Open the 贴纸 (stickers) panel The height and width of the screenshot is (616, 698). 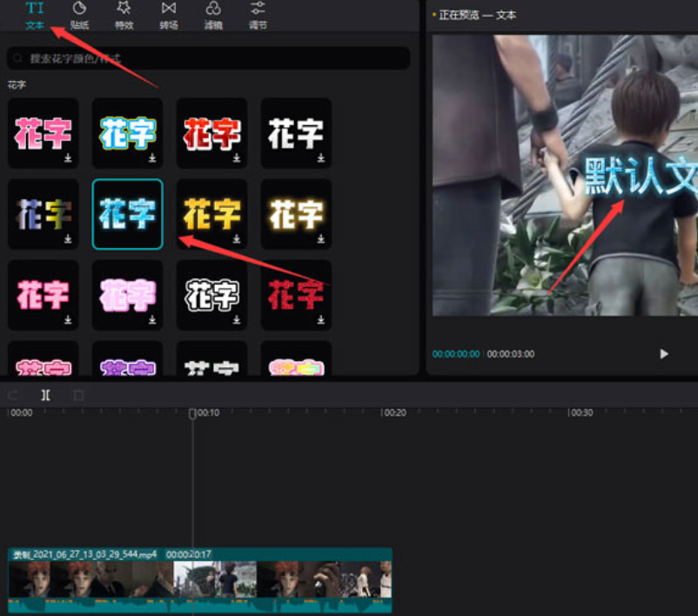pyautogui.click(x=79, y=15)
